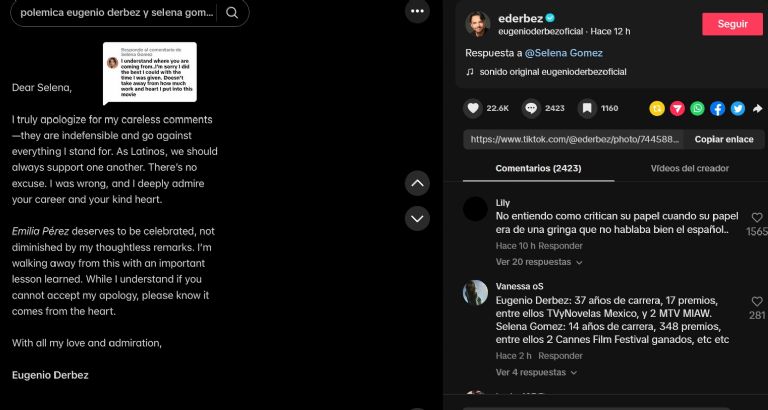Share the post to Twitter
The height and width of the screenshot is (410, 768).
(x=738, y=108)
